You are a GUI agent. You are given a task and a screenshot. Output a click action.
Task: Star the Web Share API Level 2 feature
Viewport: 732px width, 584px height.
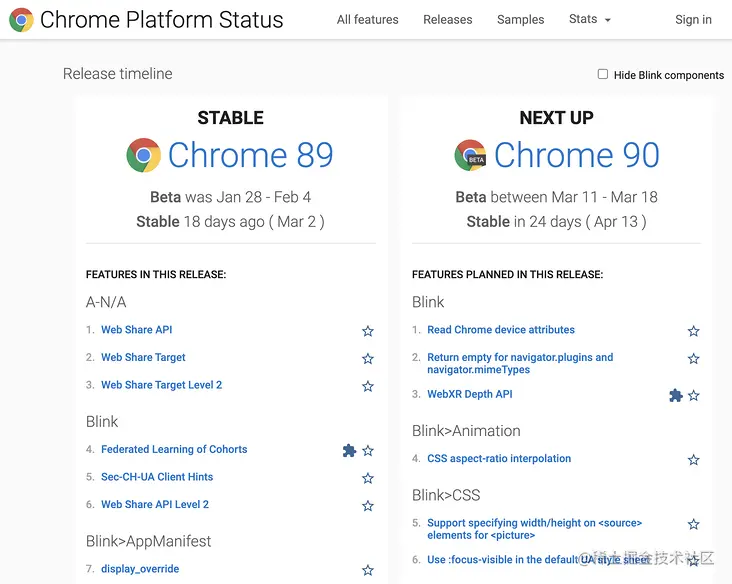point(368,506)
